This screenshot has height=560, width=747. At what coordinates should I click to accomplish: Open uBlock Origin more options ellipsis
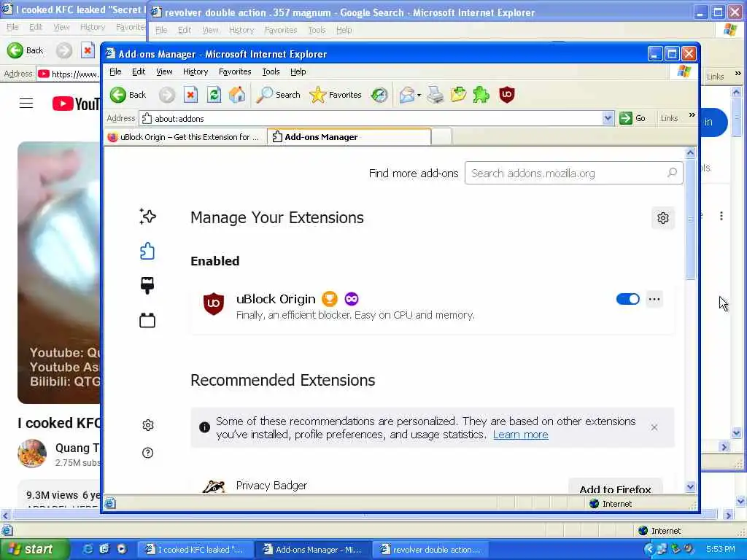pos(654,299)
